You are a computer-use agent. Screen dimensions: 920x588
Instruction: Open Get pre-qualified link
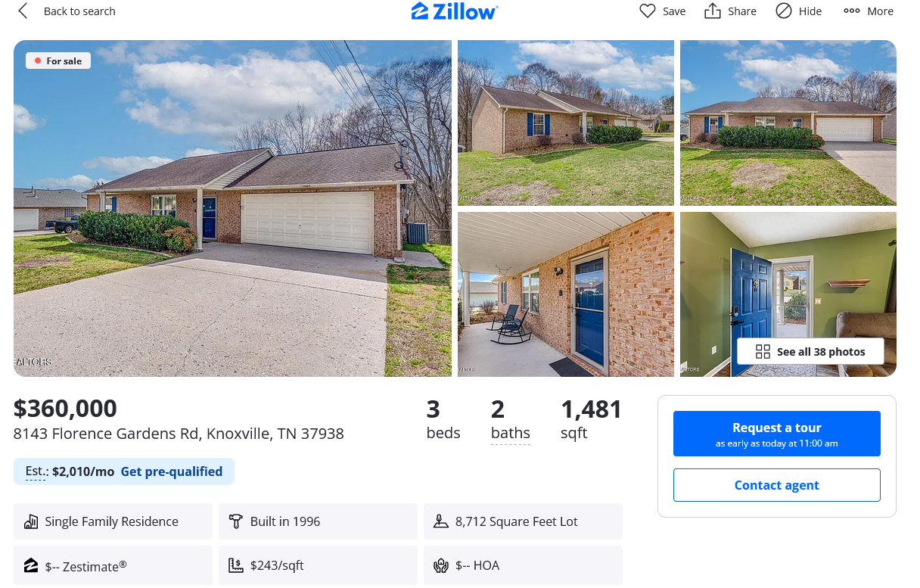(172, 471)
